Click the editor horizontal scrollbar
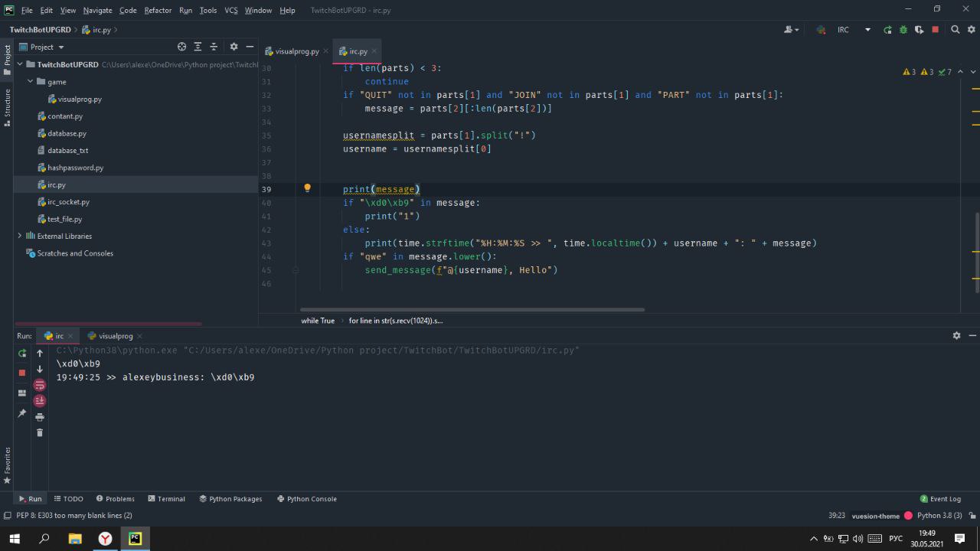This screenshot has height=551, width=980. pos(472,310)
